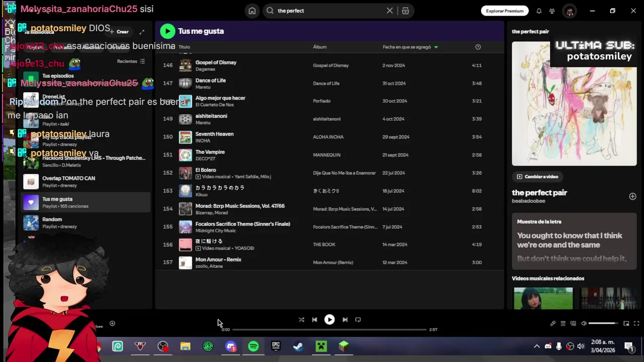Screen dimensions: 644x362
Task: Select the track Algo mejor que hacer
Action: (220, 98)
